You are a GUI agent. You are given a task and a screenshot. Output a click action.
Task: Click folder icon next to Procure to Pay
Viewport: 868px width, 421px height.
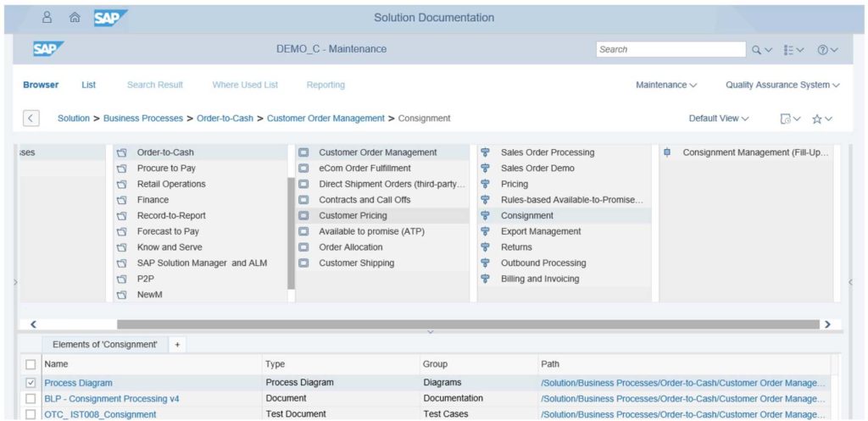(x=122, y=169)
